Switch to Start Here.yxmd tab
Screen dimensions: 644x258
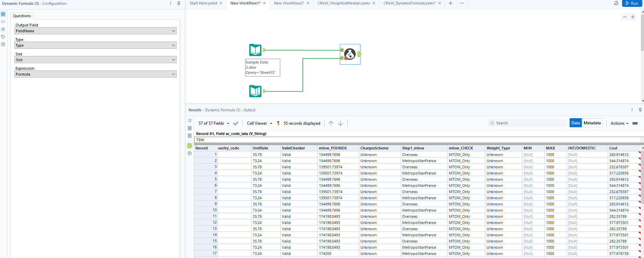203,3
